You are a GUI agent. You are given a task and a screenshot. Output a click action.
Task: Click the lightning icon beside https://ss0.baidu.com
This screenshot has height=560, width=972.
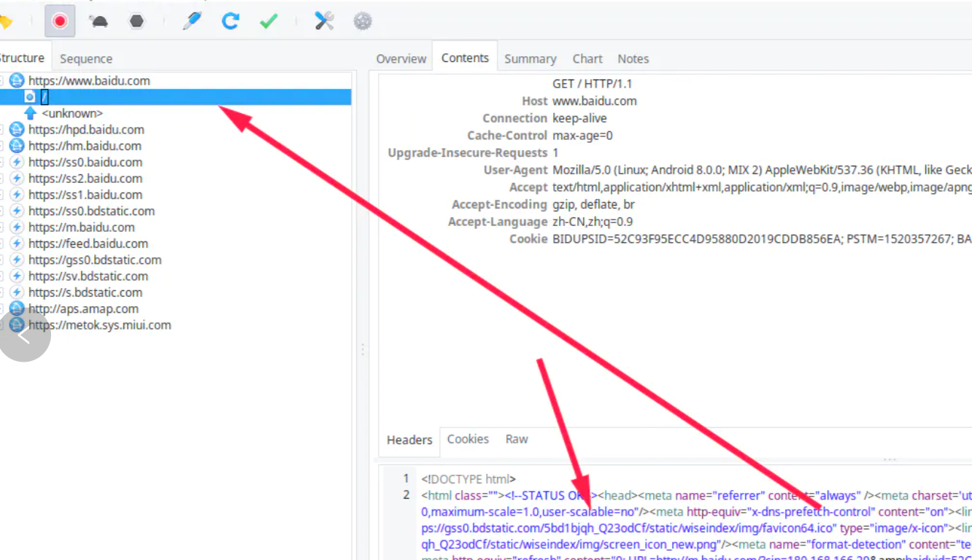(17, 162)
